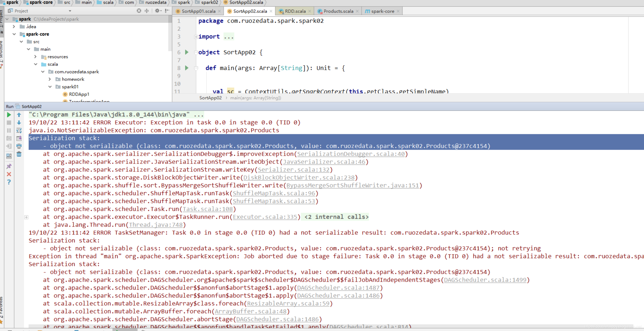The width and height of the screenshot is (644, 331).
Task: Toggle soft-wrap in console
Action: [19, 130]
